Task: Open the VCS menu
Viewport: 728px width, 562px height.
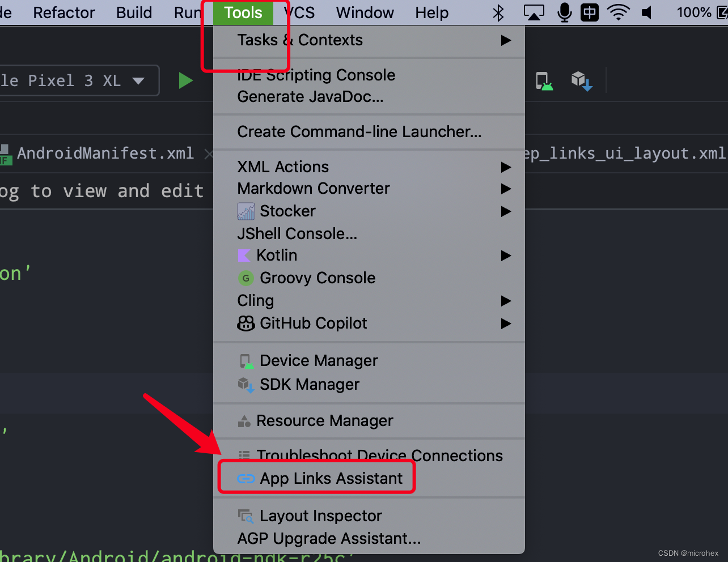Action: coord(299,12)
